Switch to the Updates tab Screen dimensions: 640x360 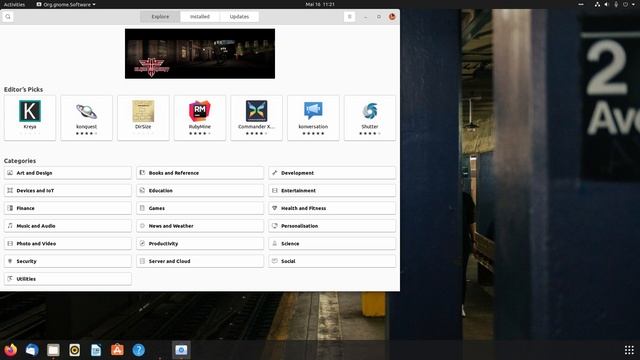[239, 17]
